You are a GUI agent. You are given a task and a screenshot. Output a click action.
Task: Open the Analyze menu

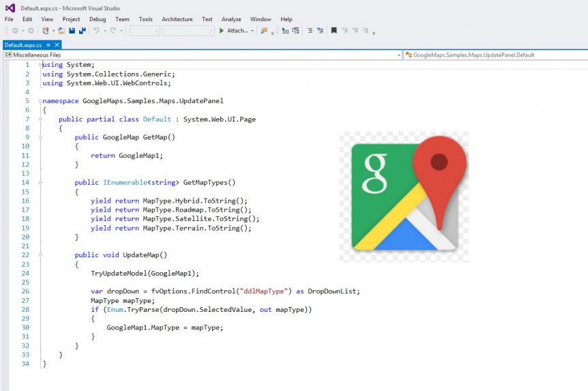pos(231,19)
